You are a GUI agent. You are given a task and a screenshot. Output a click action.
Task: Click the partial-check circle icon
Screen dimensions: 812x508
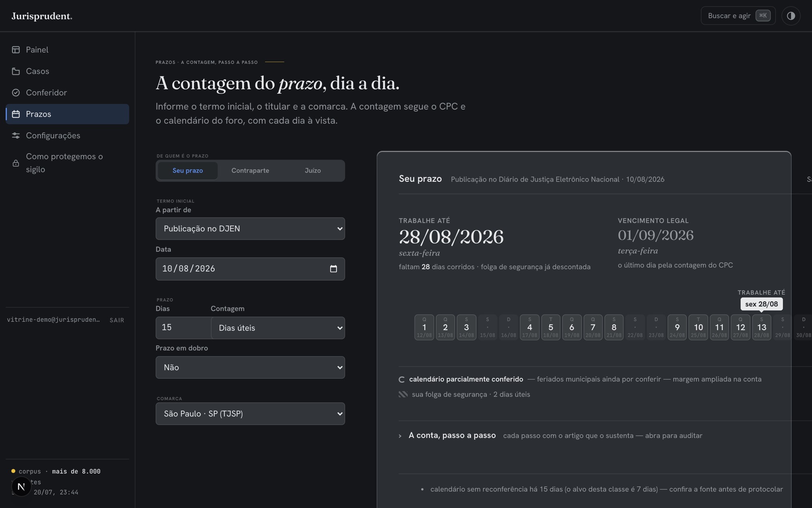point(402,379)
